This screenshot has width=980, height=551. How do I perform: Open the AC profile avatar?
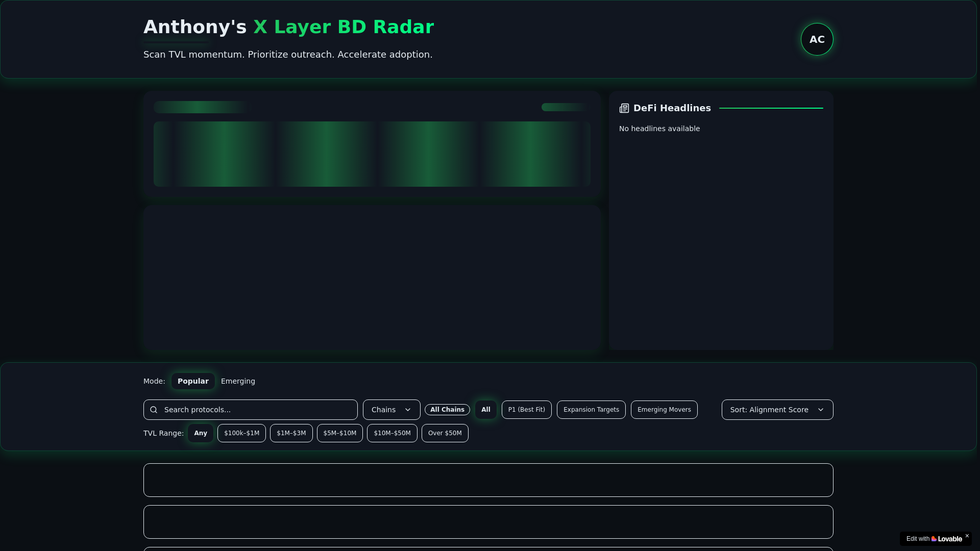point(817,39)
